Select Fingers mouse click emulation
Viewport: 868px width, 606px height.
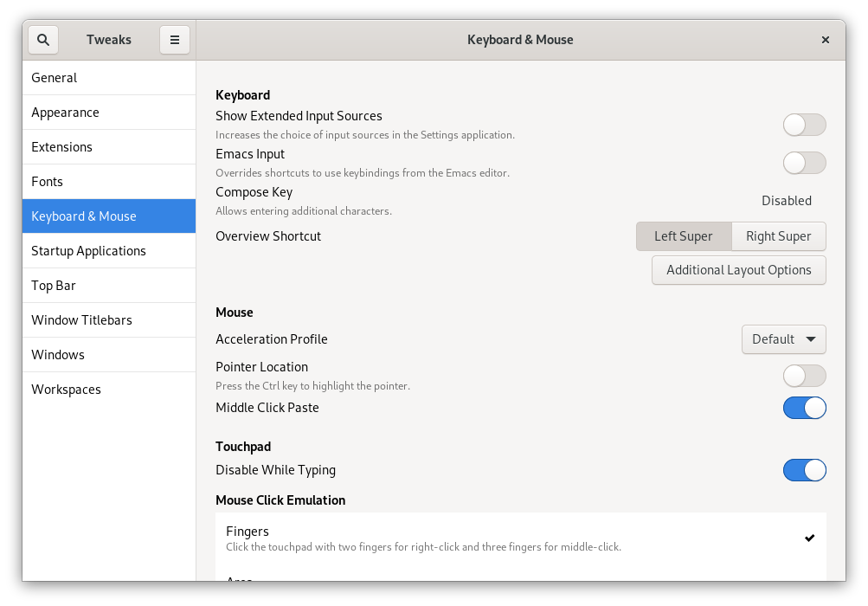click(520, 538)
